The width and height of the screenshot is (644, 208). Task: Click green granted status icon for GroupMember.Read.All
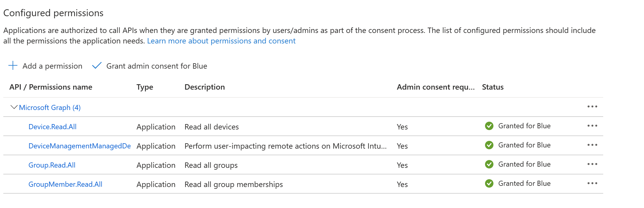(x=489, y=183)
